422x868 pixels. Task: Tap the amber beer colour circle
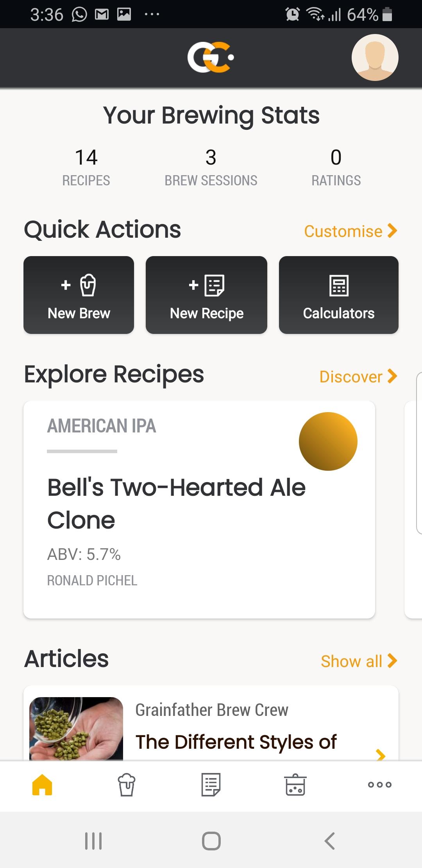coord(328,441)
